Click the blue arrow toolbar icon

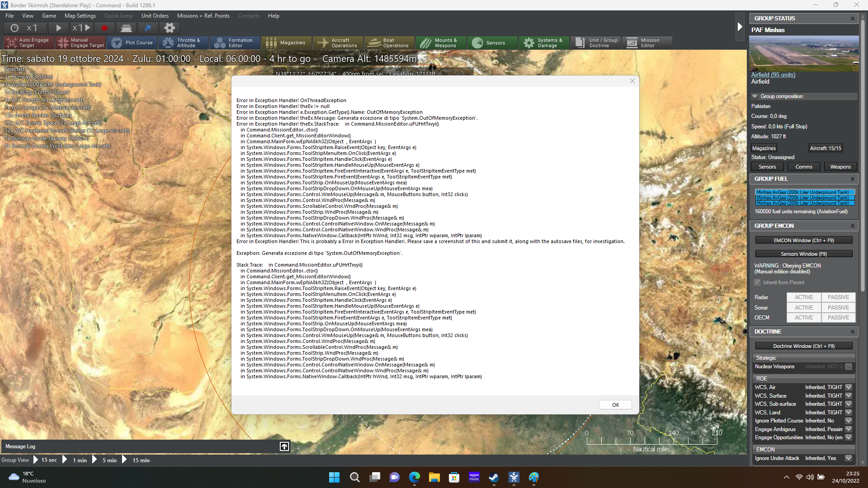coord(148,28)
